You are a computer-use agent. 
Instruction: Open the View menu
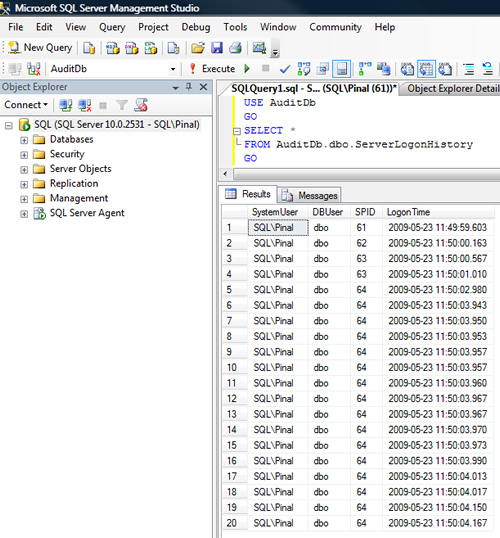coord(75,27)
